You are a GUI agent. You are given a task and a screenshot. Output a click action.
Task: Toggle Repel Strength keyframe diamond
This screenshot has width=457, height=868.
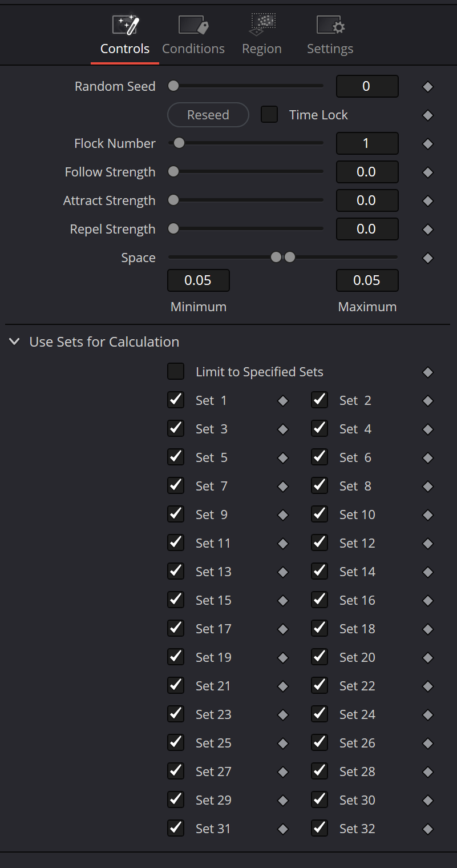point(428,230)
